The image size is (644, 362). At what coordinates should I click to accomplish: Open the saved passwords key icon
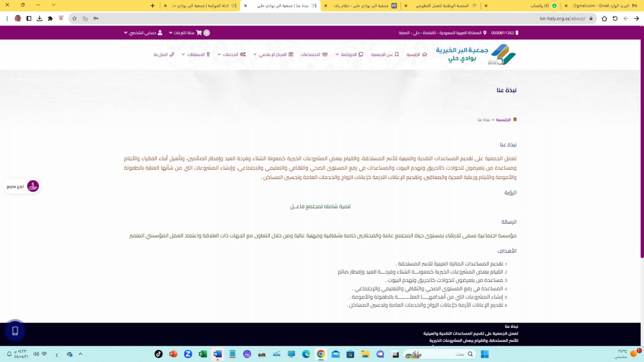pyautogui.click(x=96, y=18)
